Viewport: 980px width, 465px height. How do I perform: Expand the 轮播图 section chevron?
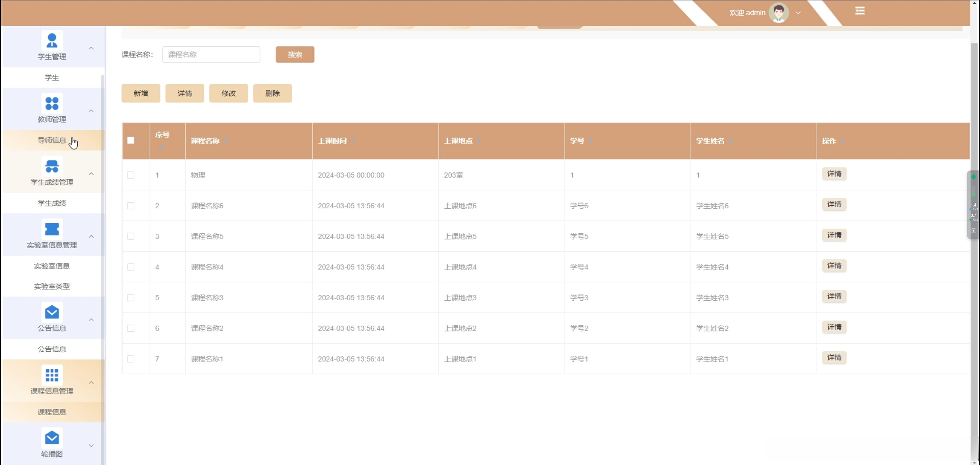(x=91, y=445)
